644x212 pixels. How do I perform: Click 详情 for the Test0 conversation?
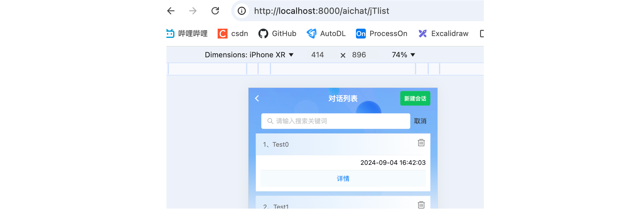coord(343,179)
